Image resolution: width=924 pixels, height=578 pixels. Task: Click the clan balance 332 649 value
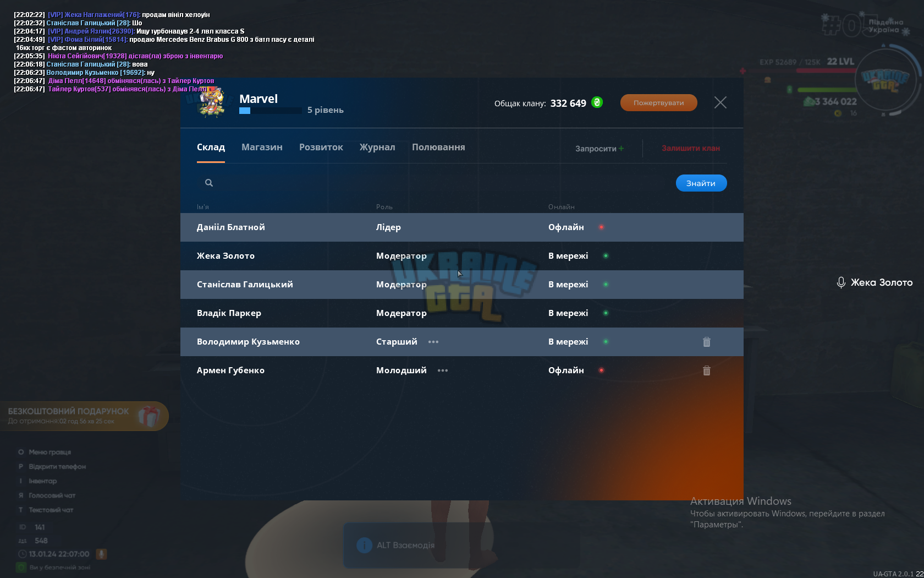tap(568, 103)
